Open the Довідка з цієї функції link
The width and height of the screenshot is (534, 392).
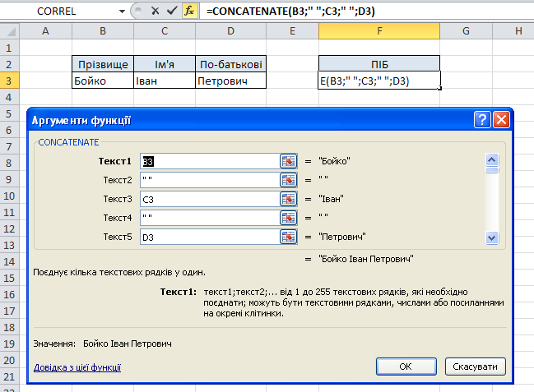coord(77,367)
